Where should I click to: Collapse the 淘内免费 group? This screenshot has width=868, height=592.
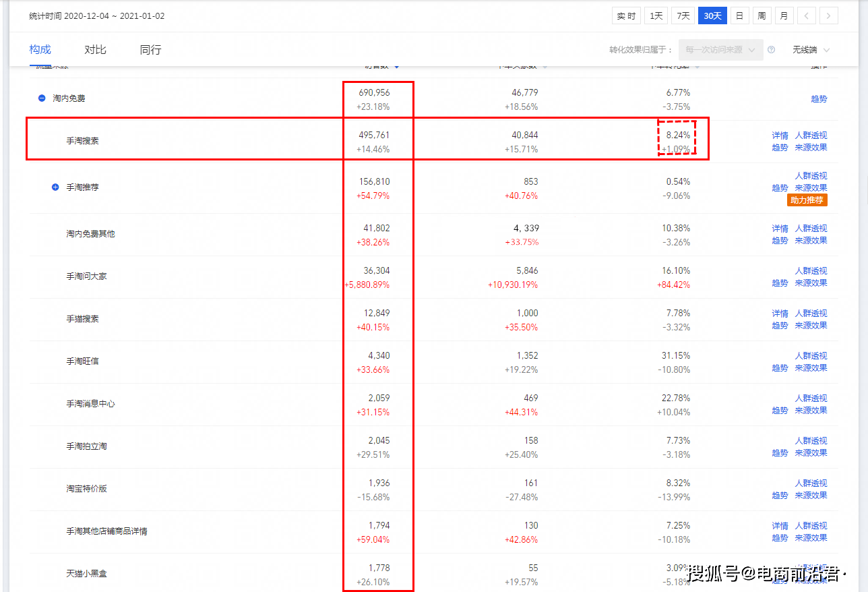(x=42, y=98)
